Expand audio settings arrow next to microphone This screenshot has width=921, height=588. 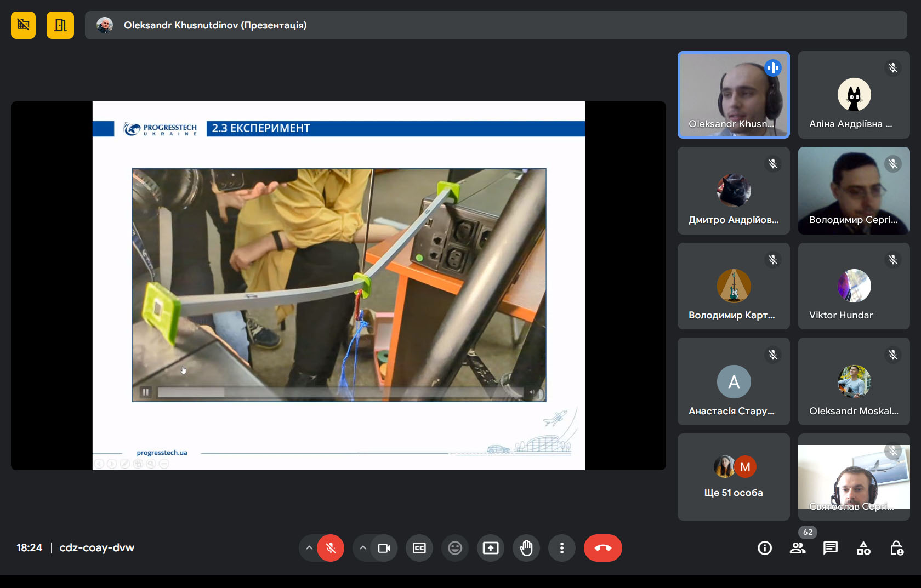coord(309,548)
